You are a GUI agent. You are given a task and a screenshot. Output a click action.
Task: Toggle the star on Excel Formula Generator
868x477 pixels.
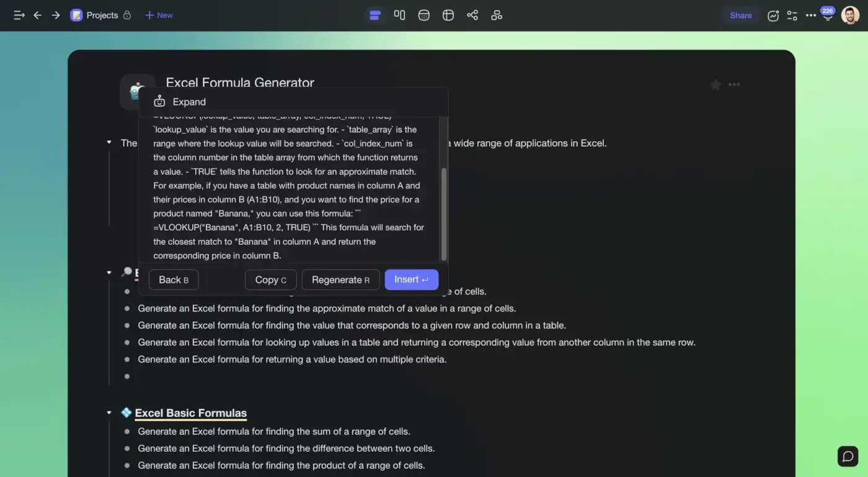[x=715, y=84]
